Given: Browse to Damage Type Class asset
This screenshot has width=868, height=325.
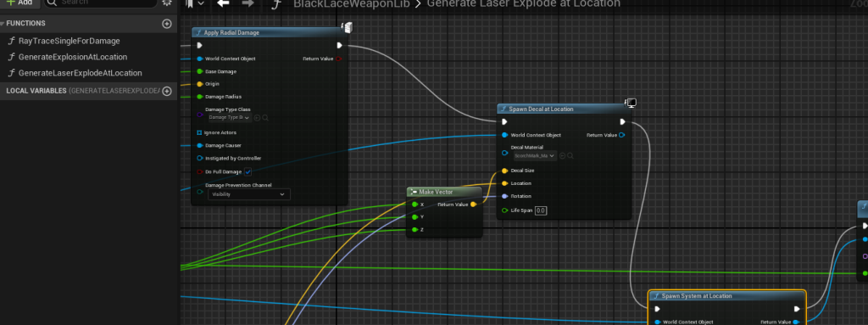Looking at the screenshot, I should click(265, 118).
